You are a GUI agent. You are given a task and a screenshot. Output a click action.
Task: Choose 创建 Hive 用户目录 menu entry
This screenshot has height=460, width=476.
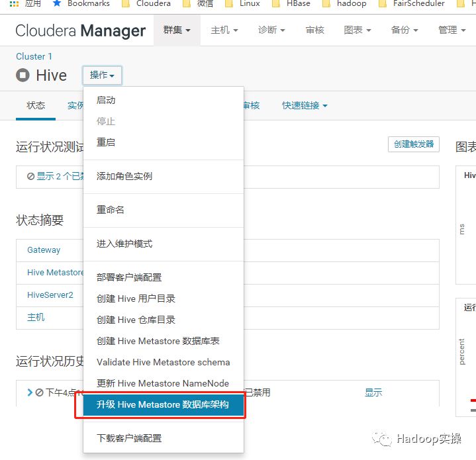pyautogui.click(x=164, y=299)
